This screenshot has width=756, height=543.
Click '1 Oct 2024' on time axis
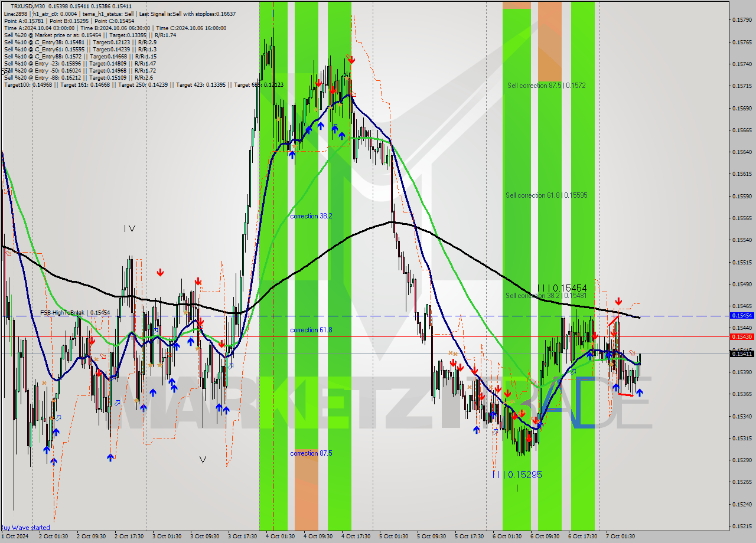click(15, 537)
